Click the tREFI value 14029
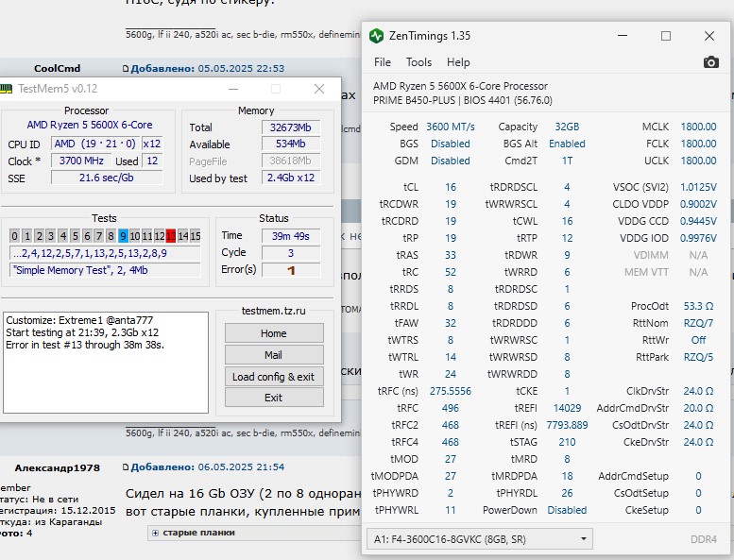 pyautogui.click(x=567, y=408)
